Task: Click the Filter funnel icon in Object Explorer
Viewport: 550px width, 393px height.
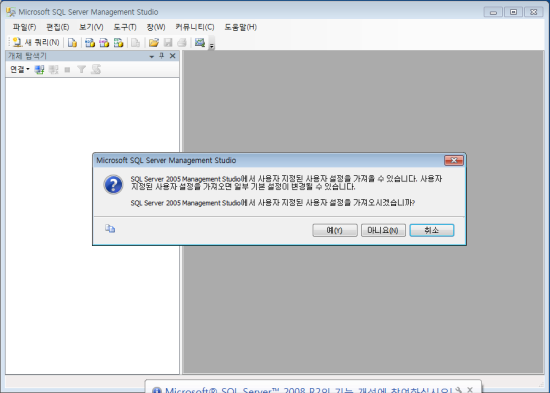Action: pyautogui.click(x=81, y=69)
